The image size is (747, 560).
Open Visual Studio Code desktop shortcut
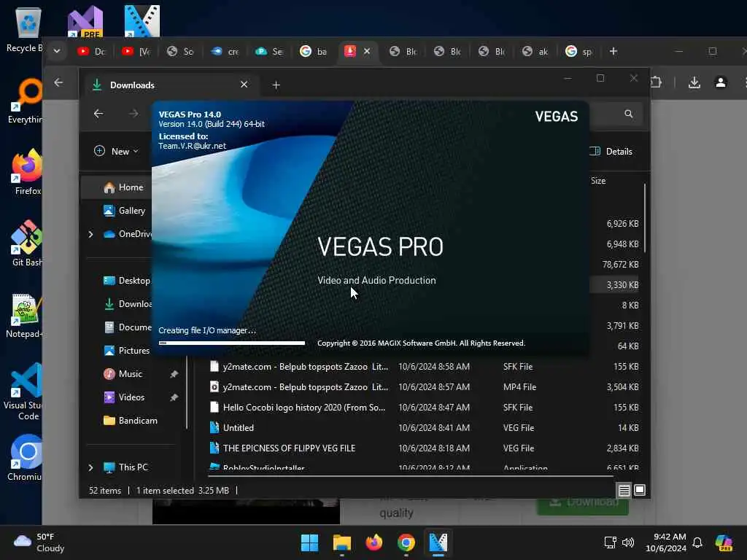tap(24, 392)
